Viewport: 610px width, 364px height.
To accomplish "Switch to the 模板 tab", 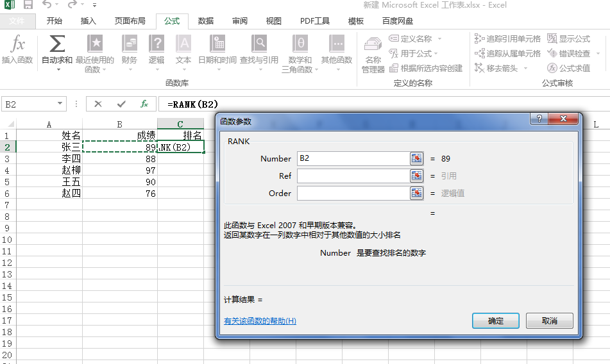I will pos(355,21).
